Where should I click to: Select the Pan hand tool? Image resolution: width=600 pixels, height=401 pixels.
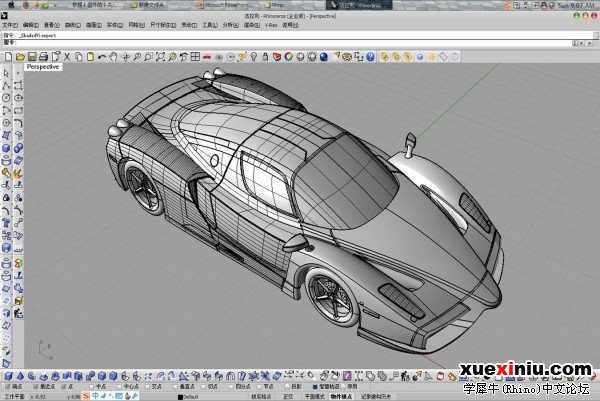tap(113, 57)
